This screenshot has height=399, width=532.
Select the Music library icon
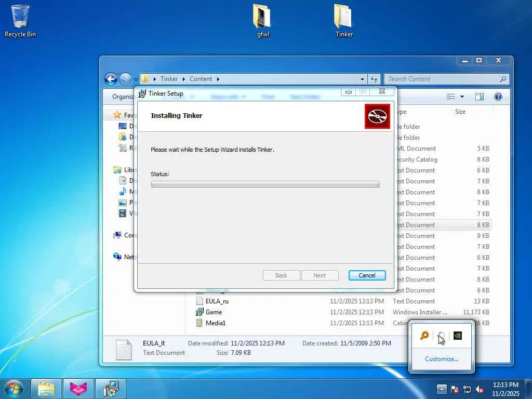click(123, 191)
